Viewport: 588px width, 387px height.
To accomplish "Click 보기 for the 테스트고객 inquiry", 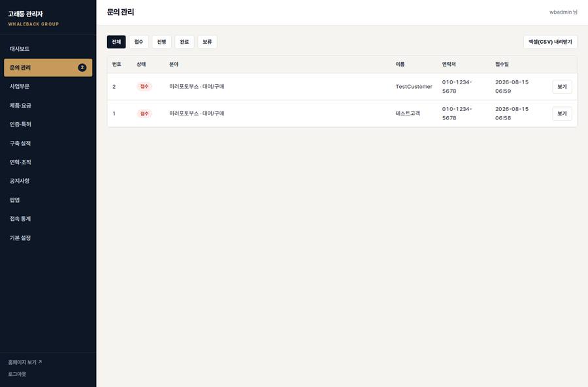I will point(562,114).
